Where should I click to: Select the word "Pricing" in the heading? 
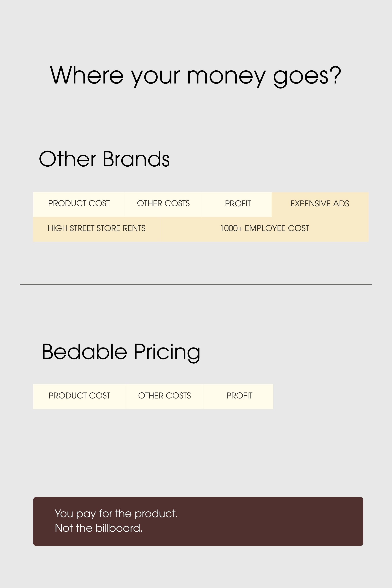167,352
